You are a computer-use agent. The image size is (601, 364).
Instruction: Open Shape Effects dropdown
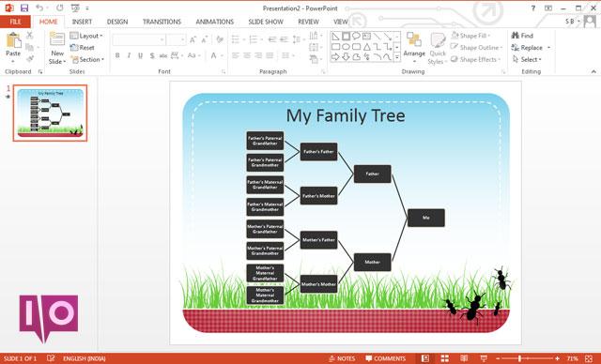pos(476,59)
